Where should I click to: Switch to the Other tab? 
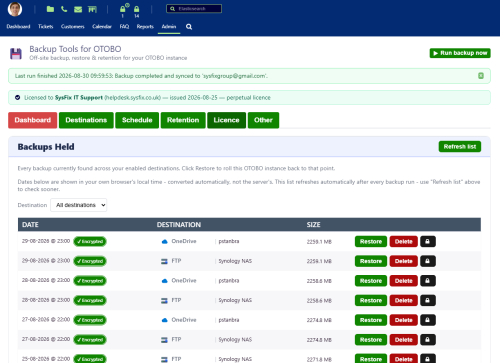pos(263,120)
